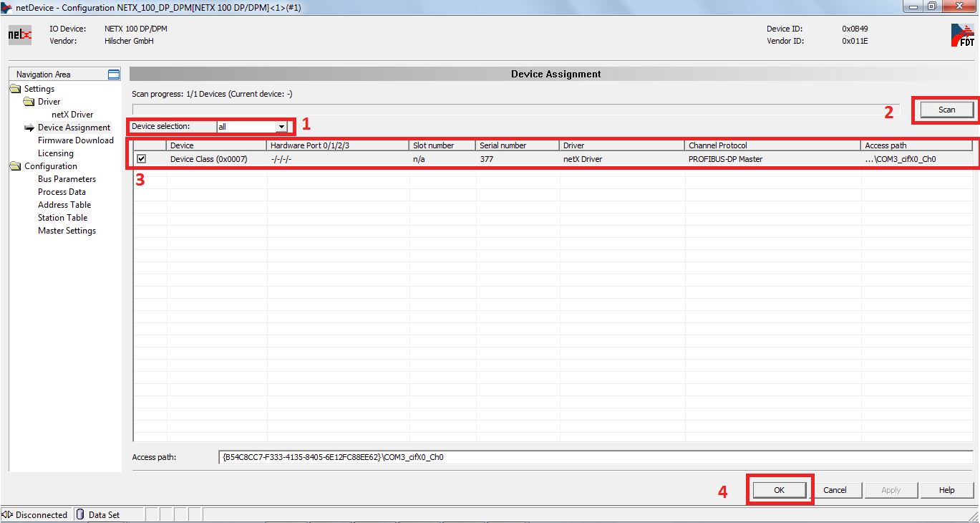
Task: Click the Apply button
Action: click(891, 490)
